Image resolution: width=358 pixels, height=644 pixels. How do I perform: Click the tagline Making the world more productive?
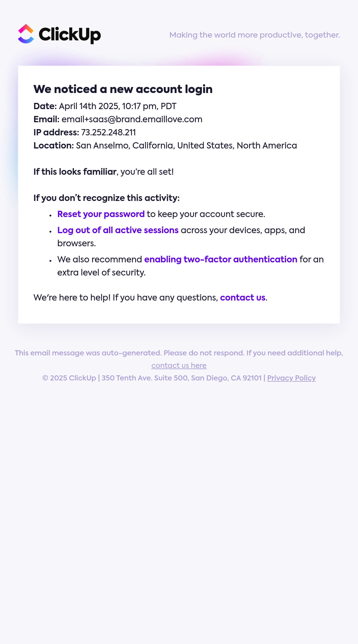[255, 35]
